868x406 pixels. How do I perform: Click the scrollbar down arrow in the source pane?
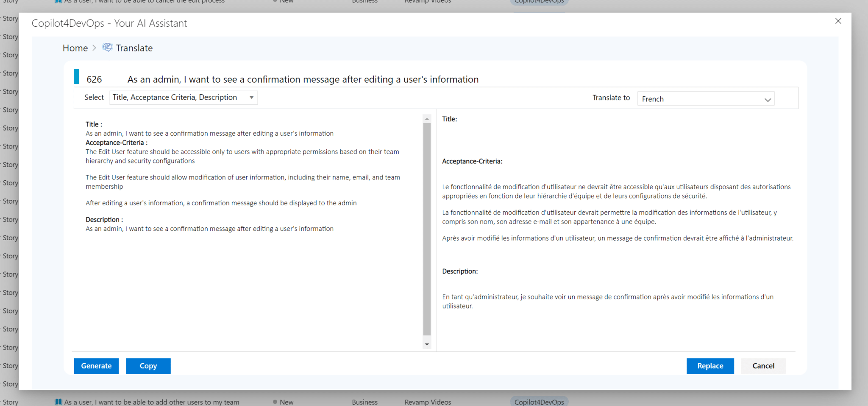[426, 344]
